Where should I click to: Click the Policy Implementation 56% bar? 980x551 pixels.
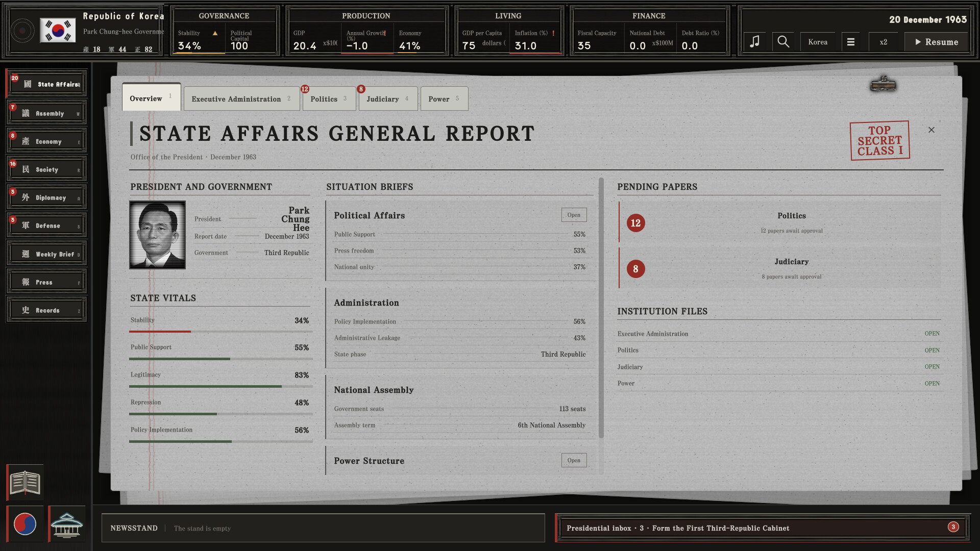pyautogui.click(x=220, y=441)
